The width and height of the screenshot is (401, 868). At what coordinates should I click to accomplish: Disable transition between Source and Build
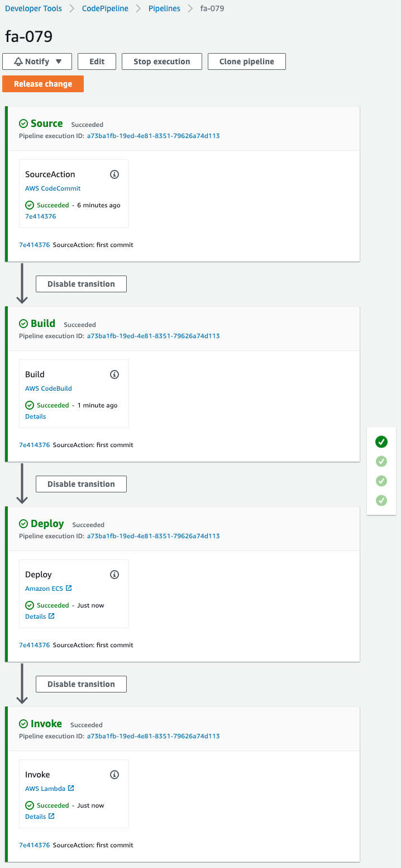pos(81,284)
